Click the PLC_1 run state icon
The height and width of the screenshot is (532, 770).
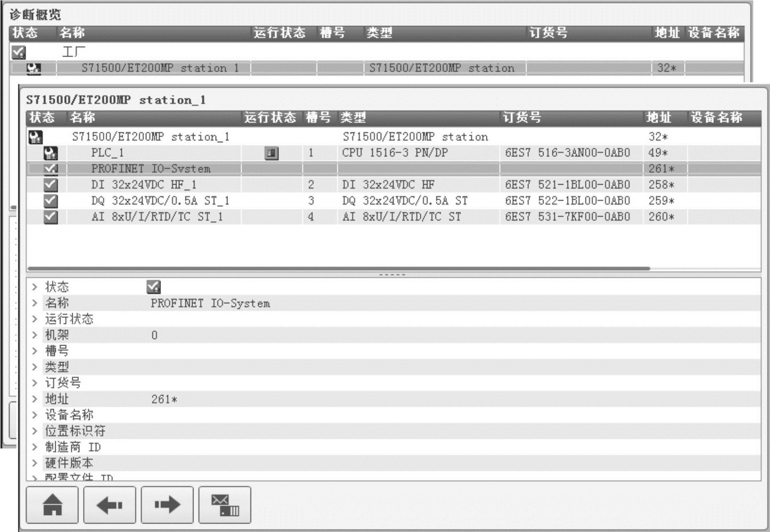click(x=272, y=153)
